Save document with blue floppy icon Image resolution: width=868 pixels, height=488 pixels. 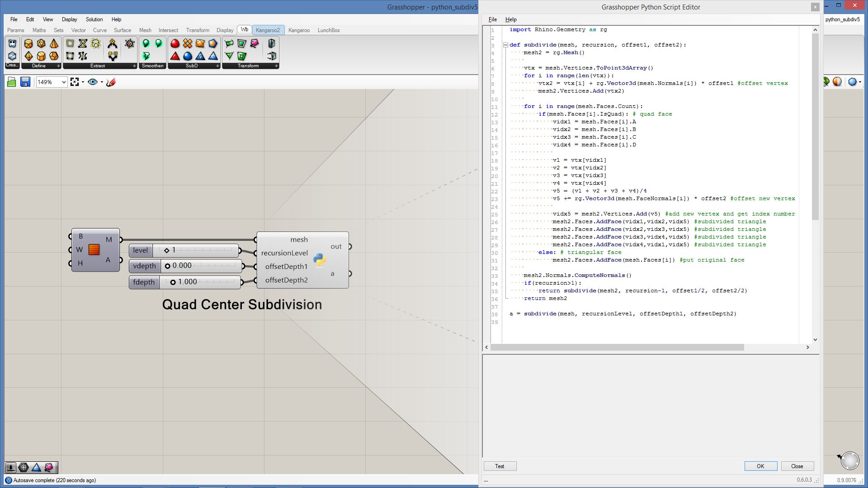pyautogui.click(x=25, y=82)
